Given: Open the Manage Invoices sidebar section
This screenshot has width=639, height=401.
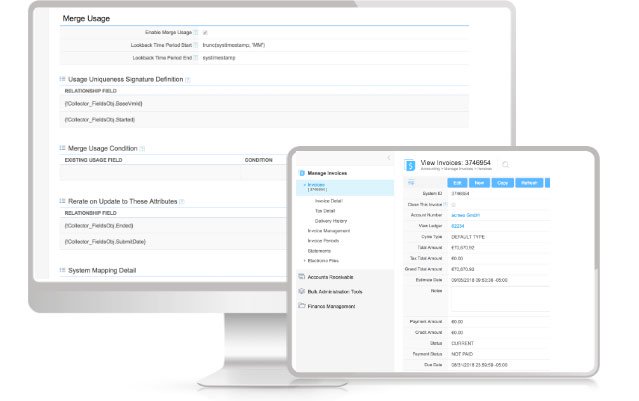Looking at the screenshot, I should pos(327,173).
